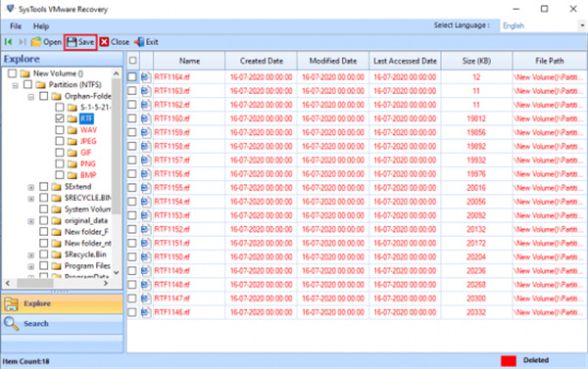Click the GIF folder icon in tree
Screen dimensions: 588x369
(72, 153)
